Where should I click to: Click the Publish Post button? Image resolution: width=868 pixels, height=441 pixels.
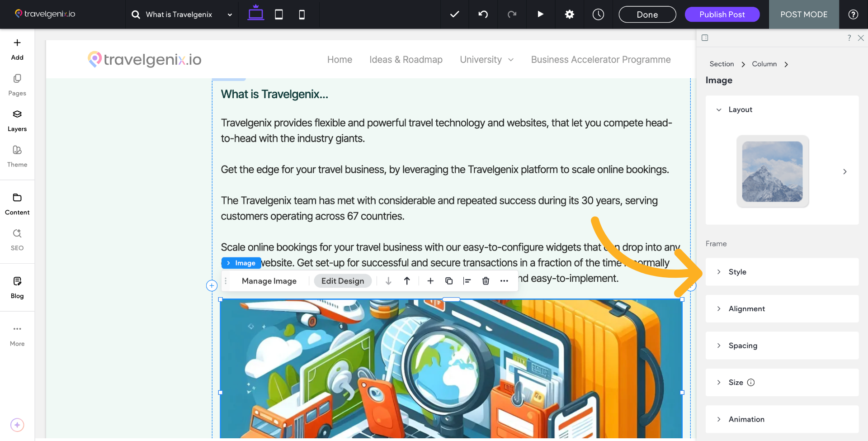pyautogui.click(x=722, y=14)
